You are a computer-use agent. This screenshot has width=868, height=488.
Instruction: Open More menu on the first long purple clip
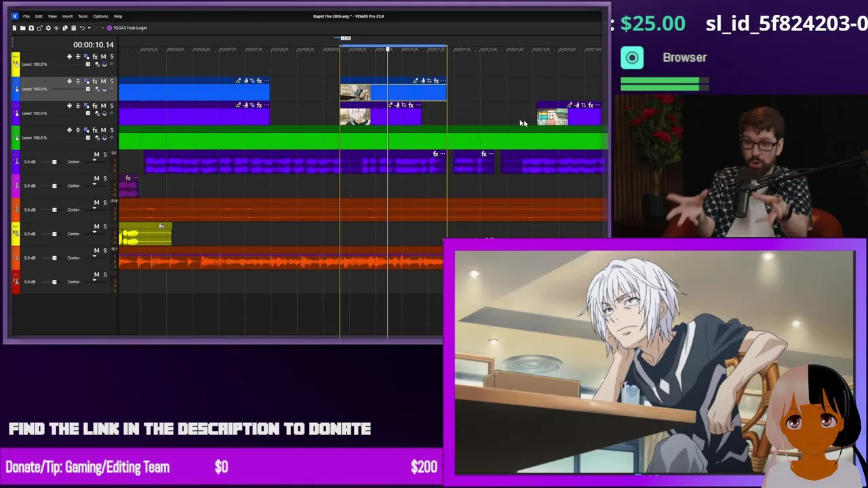click(266, 105)
